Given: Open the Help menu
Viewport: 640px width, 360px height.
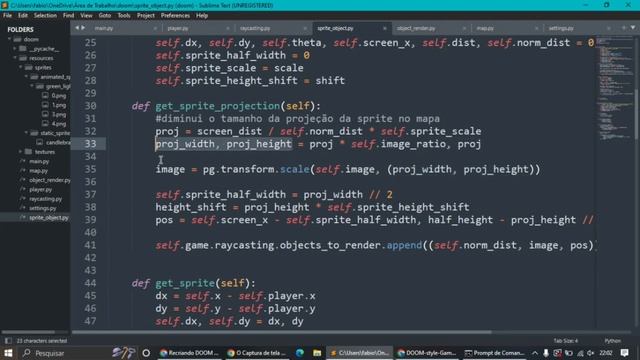Looking at the screenshot, I should click(x=202, y=16).
